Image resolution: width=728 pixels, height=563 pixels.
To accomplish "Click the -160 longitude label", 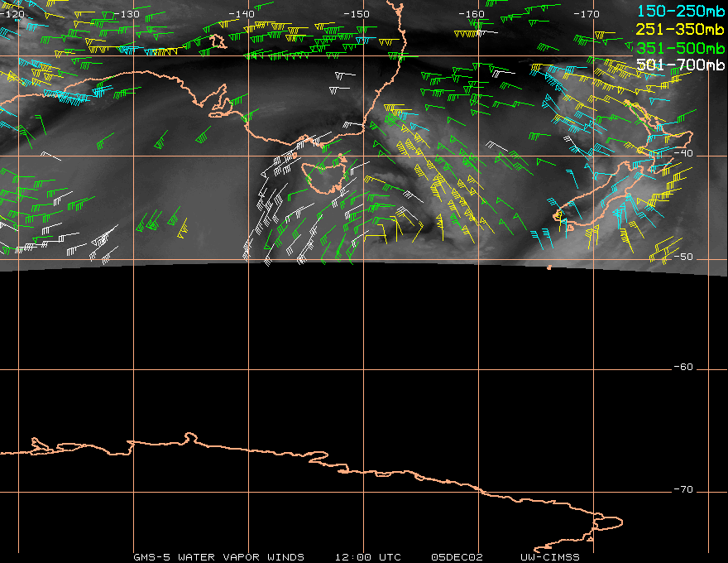I will (472, 14).
